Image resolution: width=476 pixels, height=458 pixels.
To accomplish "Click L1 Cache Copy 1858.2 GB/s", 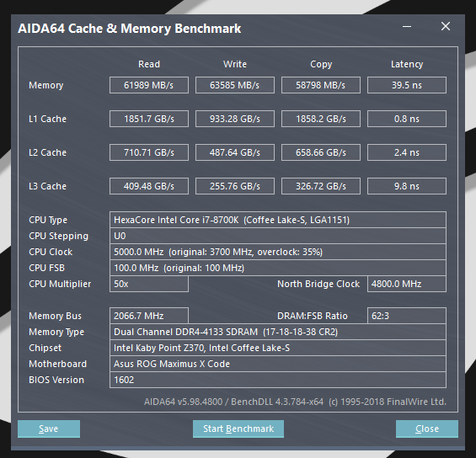I will (321, 119).
